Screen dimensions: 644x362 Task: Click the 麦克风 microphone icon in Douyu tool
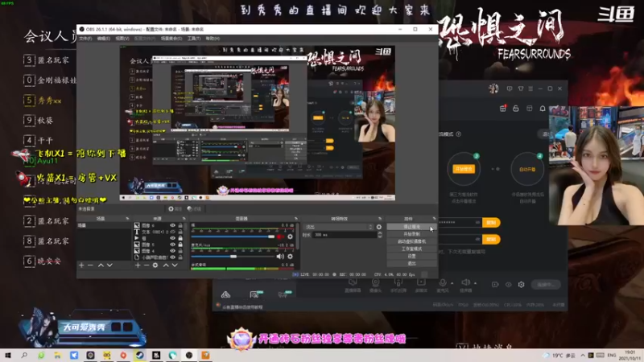coord(442,282)
